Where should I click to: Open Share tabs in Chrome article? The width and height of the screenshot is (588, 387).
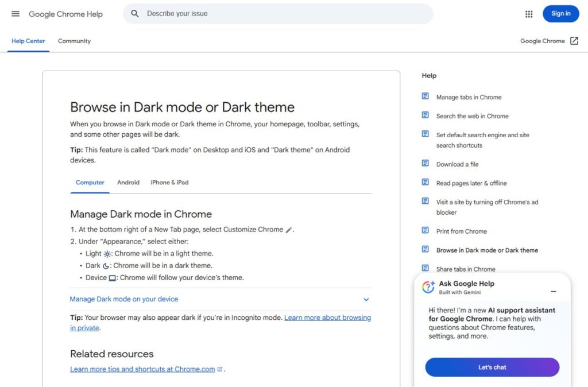(466, 269)
